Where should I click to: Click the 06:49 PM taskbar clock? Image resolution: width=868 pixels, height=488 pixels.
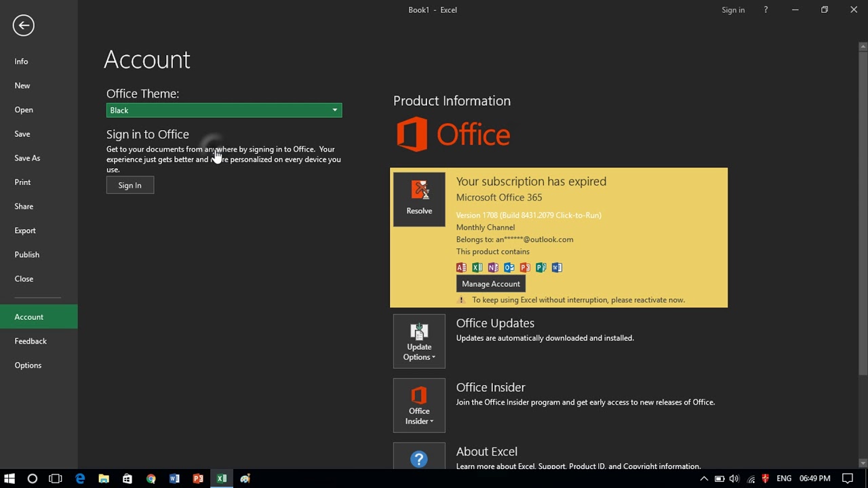tap(814, 479)
